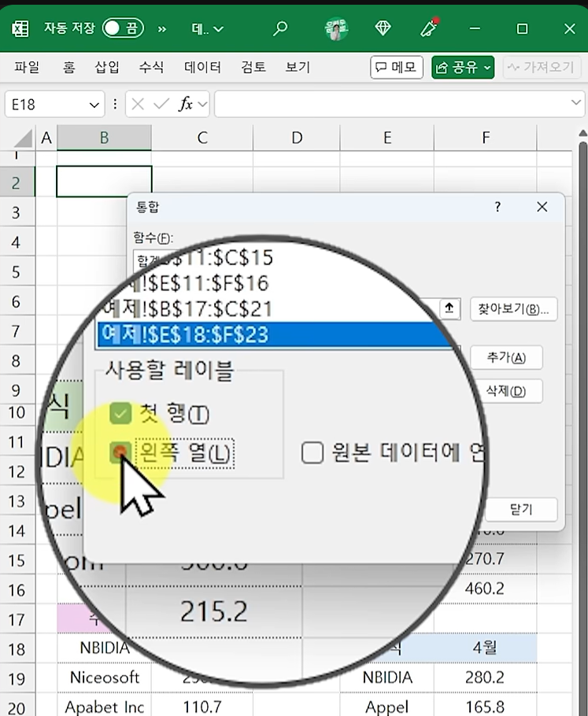The image size is (588, 716).
Task: Select column E header
Action: 387,138
